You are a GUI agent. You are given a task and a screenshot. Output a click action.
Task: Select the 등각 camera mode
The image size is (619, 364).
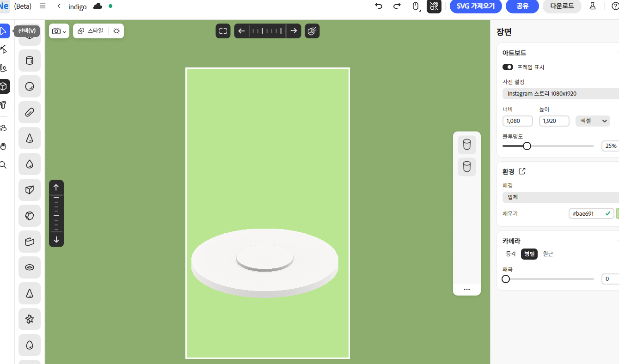click(x=511, y=254)
